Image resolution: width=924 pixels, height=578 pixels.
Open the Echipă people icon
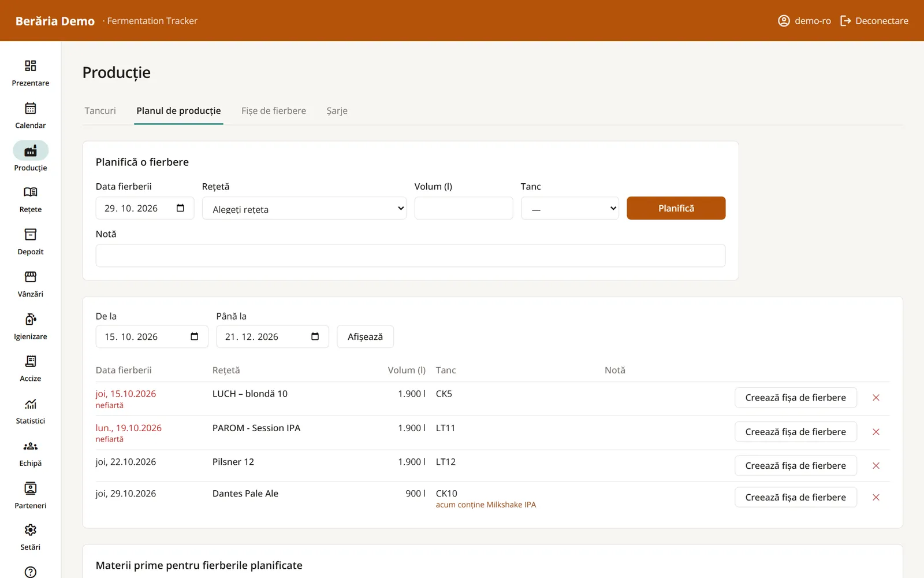click(x=31, y=446)
